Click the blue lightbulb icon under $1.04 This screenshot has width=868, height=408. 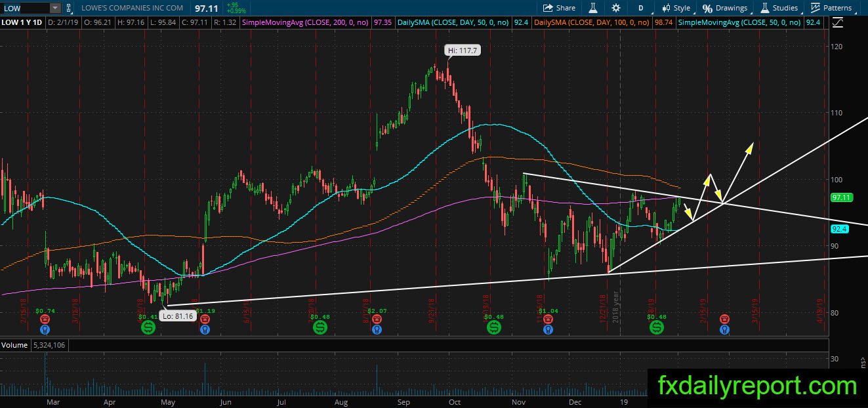click(x=548, y=328)
